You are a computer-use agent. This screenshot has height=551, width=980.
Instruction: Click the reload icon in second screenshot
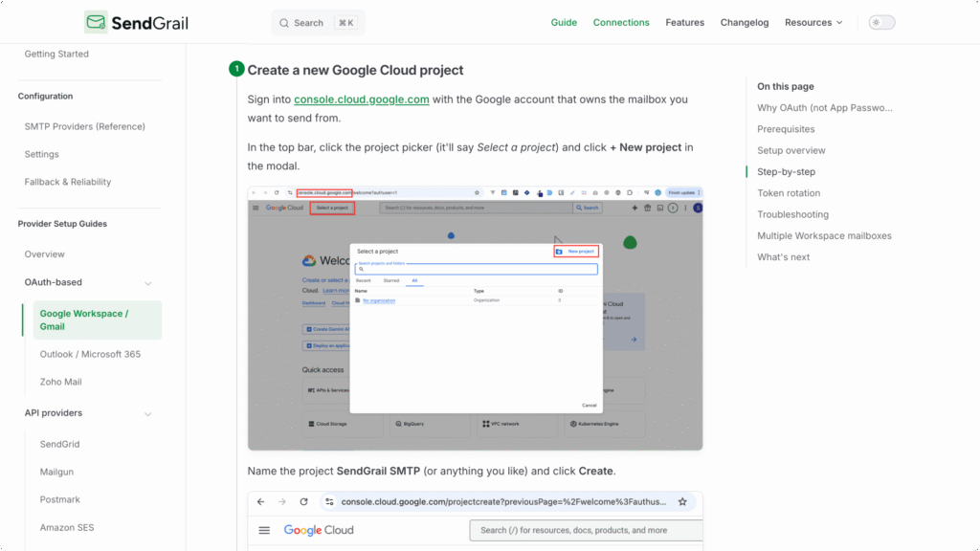303,501
